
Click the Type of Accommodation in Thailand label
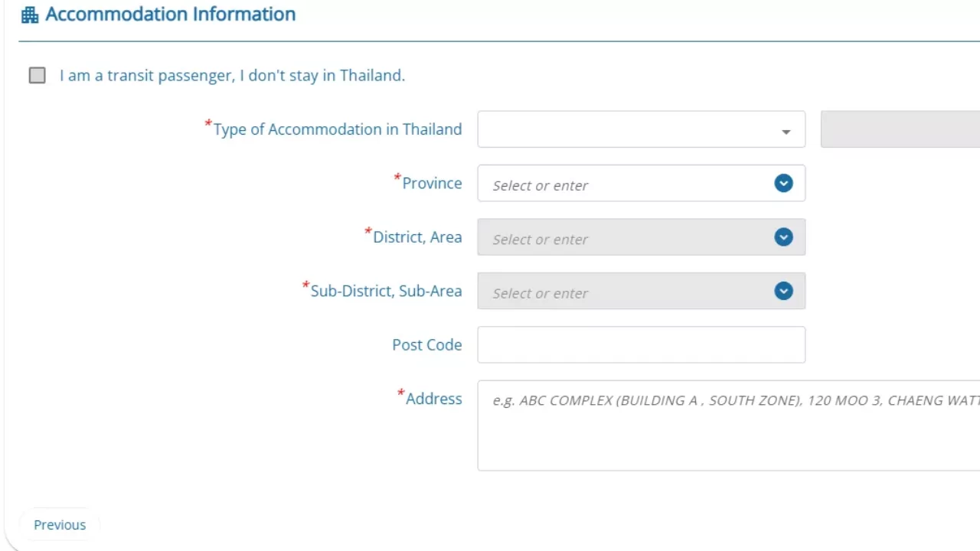(337, 129)
